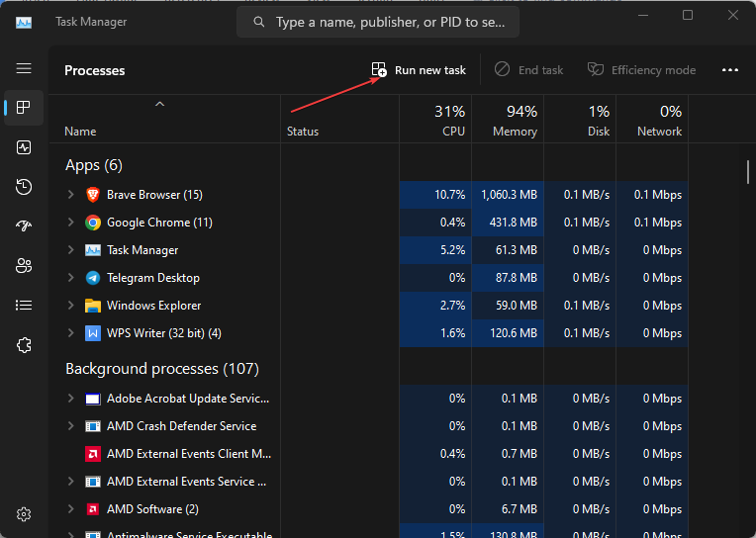This screenshot has width=756, height=538.
Task: Open the Services page icon
Action: click(x=24, y=345)
